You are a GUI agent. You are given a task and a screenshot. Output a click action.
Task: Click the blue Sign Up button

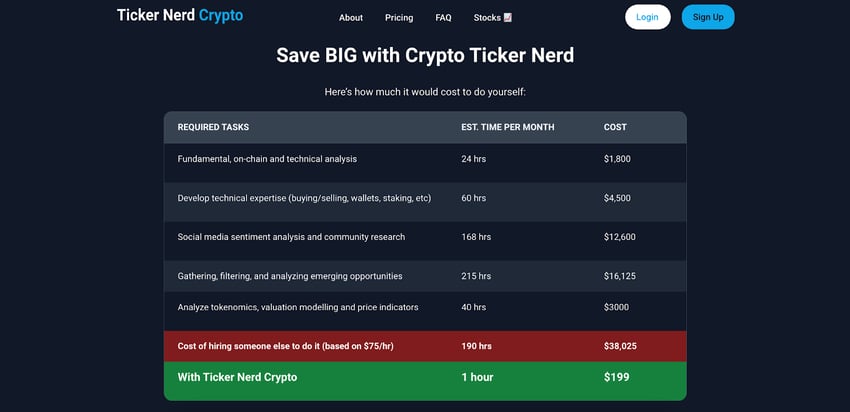click(x=708, y=17)
